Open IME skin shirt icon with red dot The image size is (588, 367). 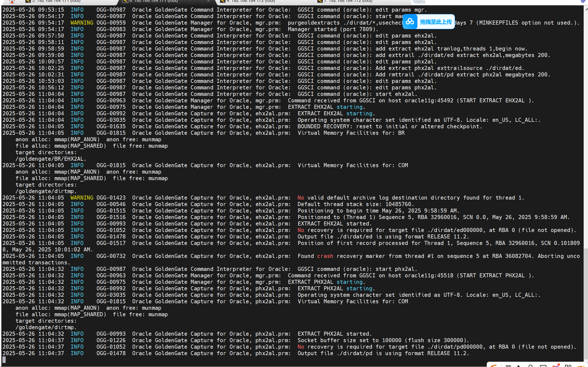(556, 366)
